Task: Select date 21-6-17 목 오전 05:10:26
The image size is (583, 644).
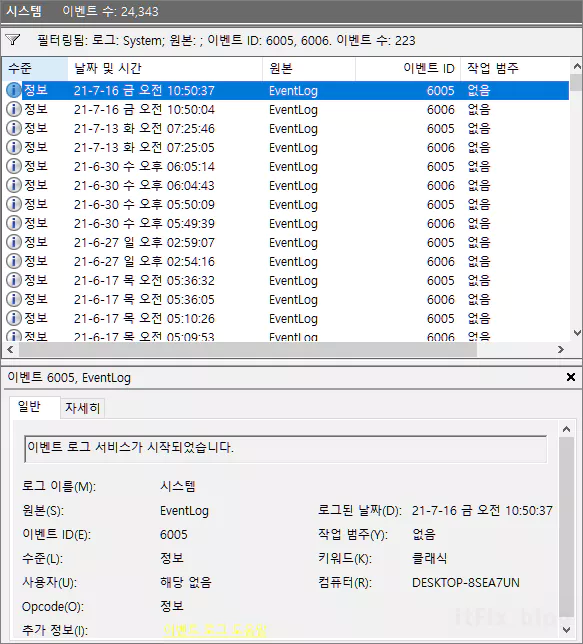Action: click(144, 318)
